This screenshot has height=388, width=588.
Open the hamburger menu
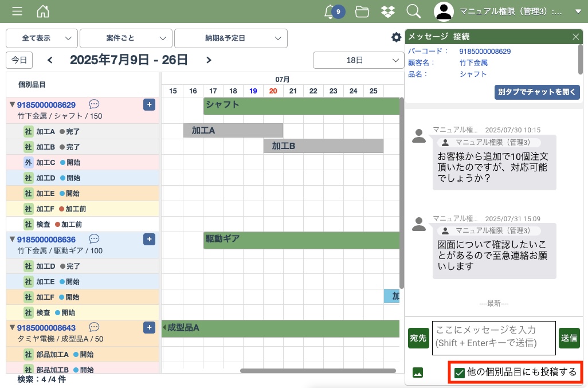coord(17,11)
